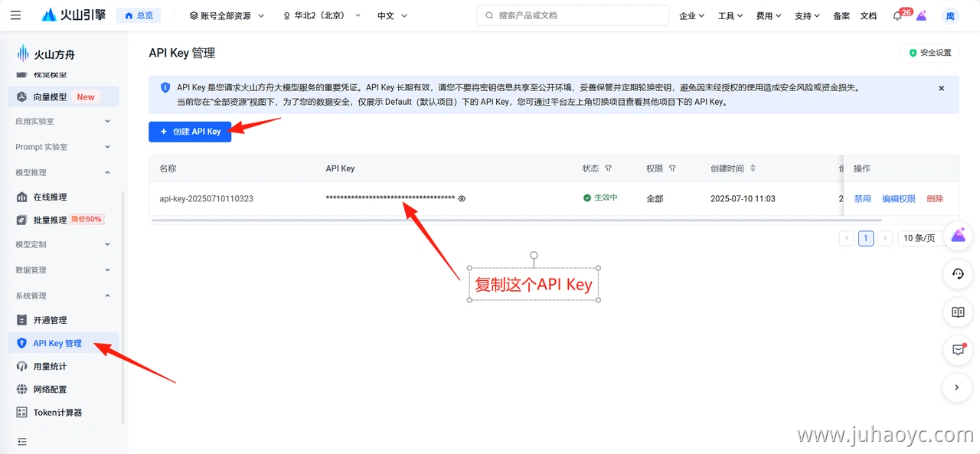Open the 工具 menu

730,15
